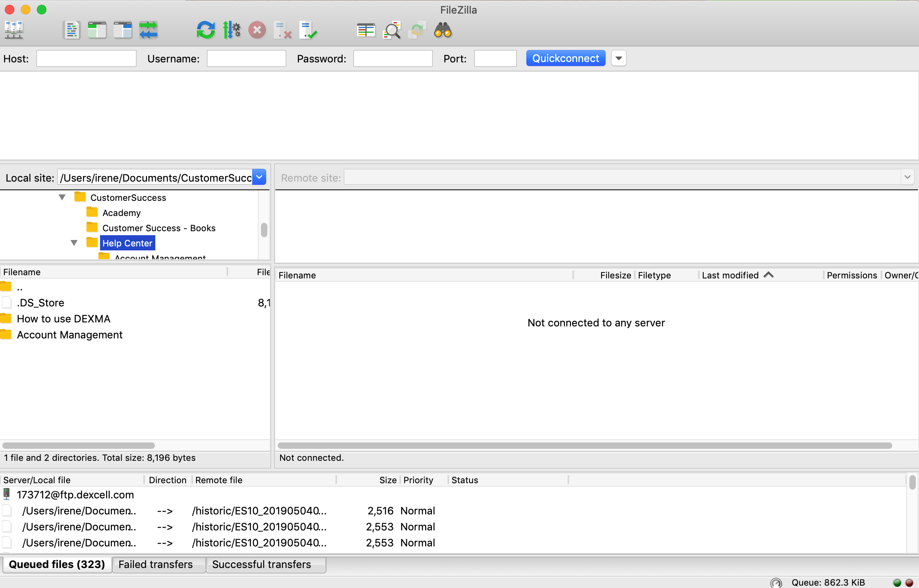Sort remote list by Filetype column
This screenshot has width=919, height=588.
666,275
